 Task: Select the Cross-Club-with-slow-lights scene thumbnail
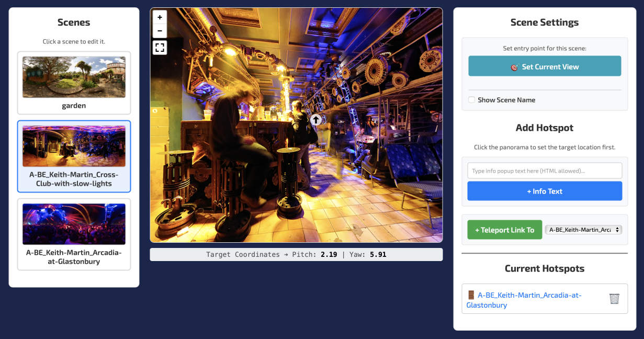tap(74, 146)
